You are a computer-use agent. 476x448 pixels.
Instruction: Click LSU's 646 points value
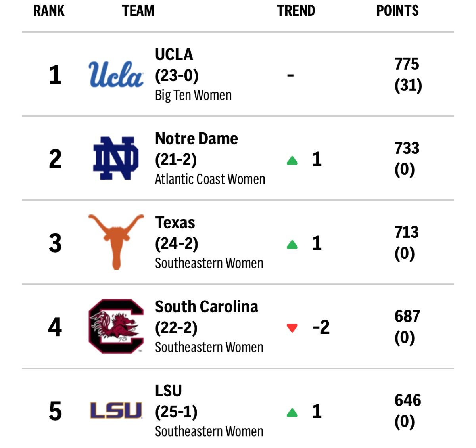[x=408, y=400]
